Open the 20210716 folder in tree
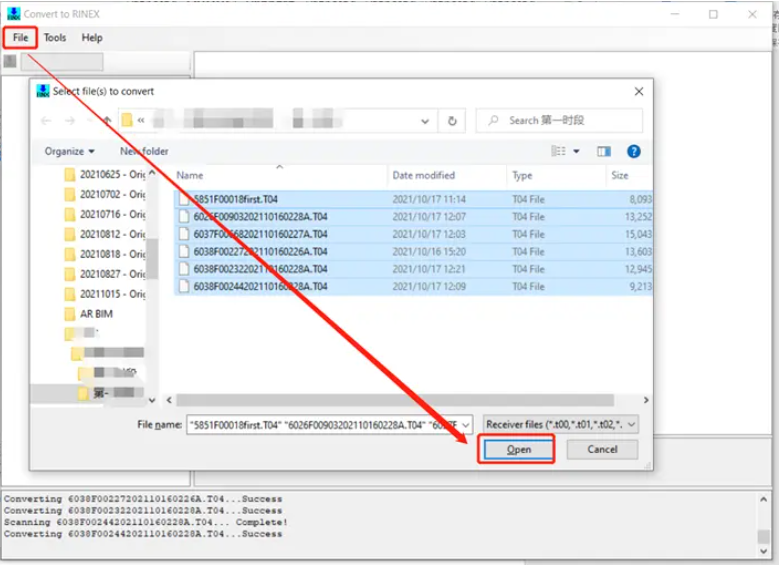This screenshot has width=780, height=565. (112, 214)
